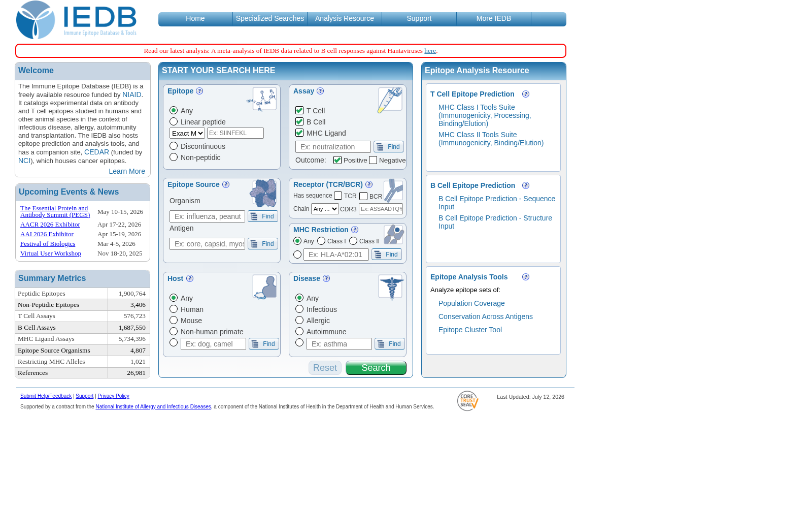This screenshot has height=508, width=812.
Task: Click Find button for Antigen
Action: tap(263, 244)
